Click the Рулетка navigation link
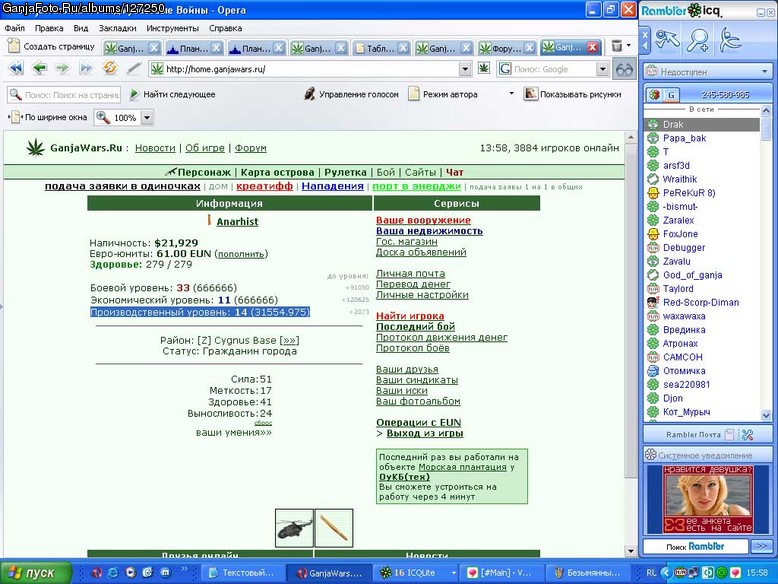Image resolution: width=778 pixels, height=584 pixels. [345, 172]
